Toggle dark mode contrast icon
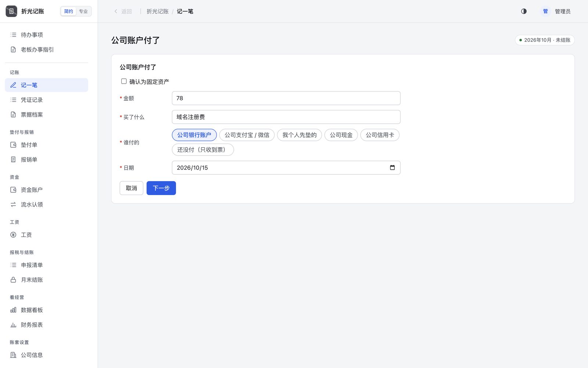 pyautogui.click(x=524, y=11)
